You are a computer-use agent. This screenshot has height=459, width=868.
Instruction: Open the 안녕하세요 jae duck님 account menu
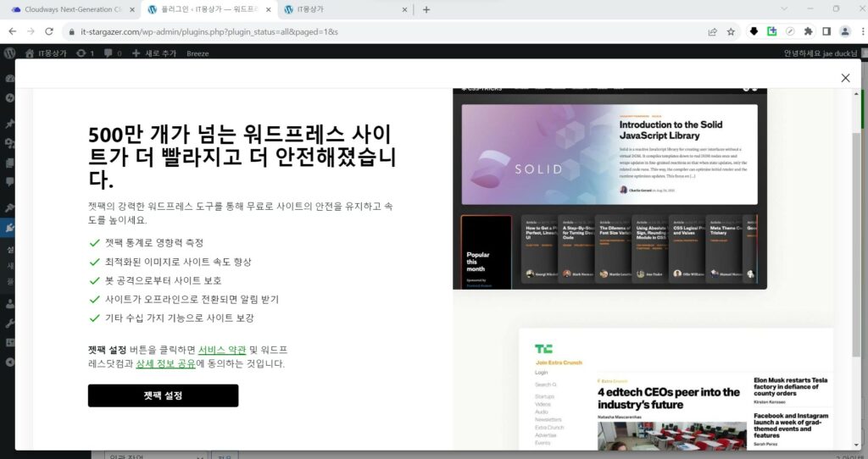pyautogui.click(x=821, y=53)
